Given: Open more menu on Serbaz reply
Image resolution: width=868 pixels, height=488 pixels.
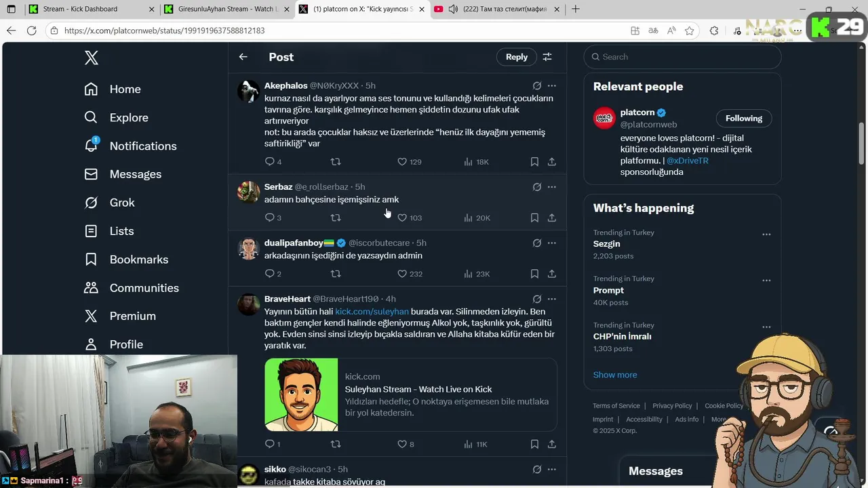Looking at the screenshot, I should [x=552, y=187].
